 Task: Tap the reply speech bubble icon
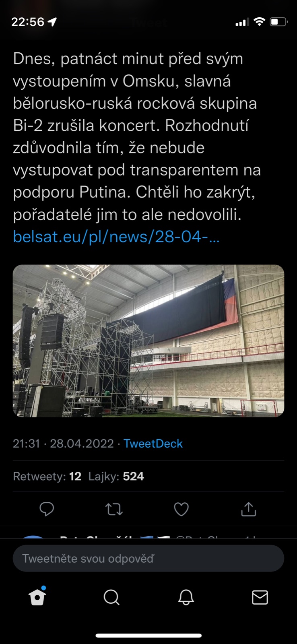(47, 509)
